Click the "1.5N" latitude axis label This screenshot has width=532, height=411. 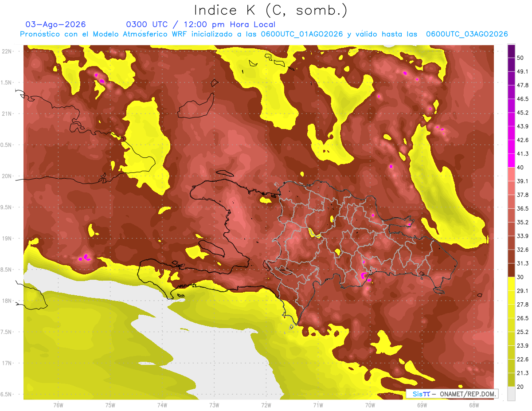tap(6, 83)
